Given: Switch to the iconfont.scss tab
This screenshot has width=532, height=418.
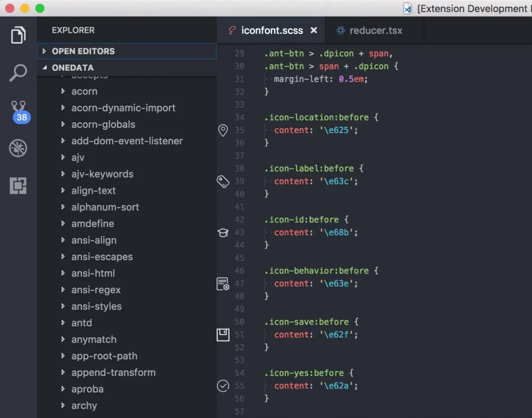Looking at the screenshot, I should [x=271, y=31].
